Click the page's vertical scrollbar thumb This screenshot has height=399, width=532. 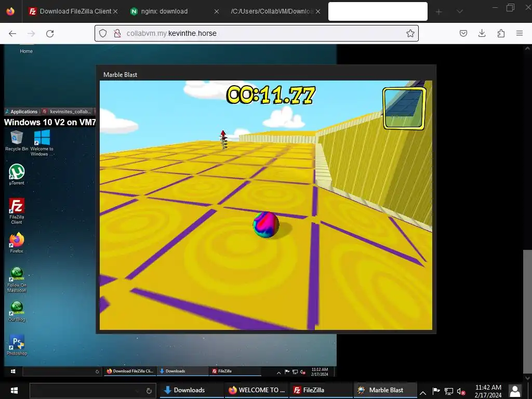coord(527,311)
